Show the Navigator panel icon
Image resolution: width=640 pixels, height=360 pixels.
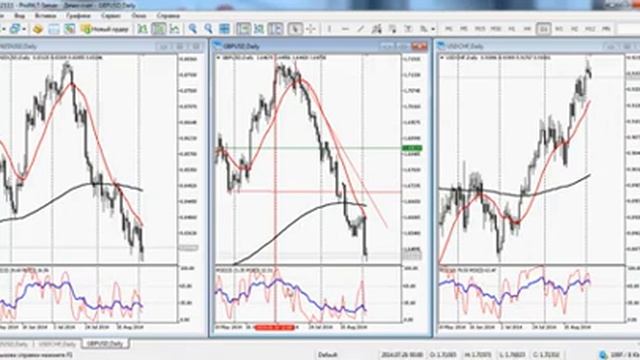coord(70,29)
